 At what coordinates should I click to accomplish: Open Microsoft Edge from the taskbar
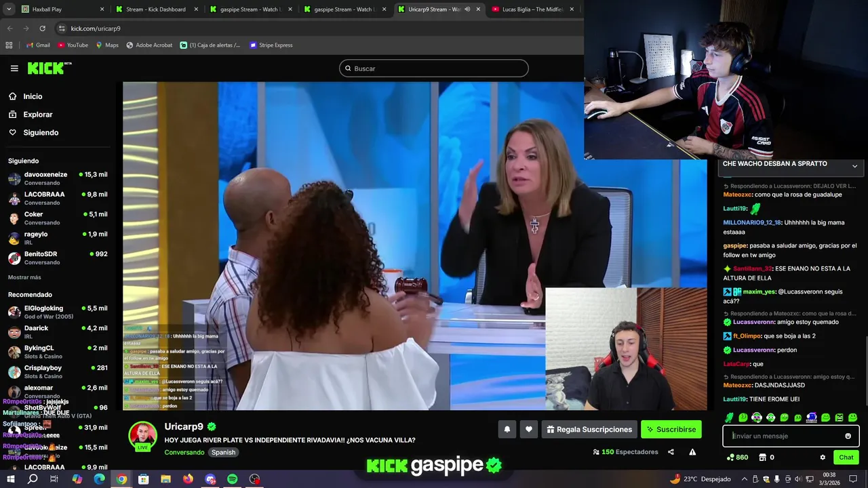click(99, 479)
